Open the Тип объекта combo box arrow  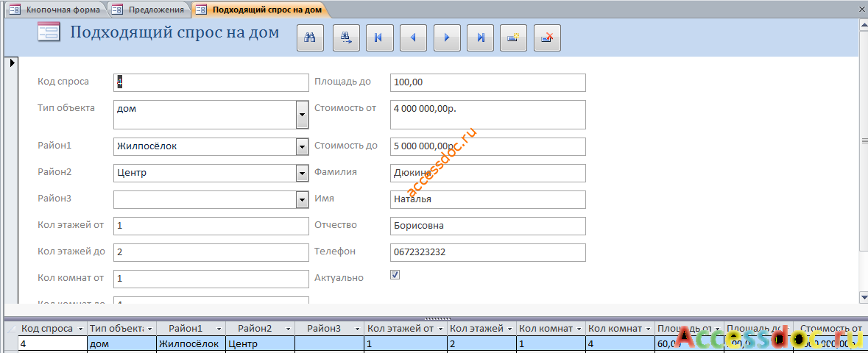[303, 115]
